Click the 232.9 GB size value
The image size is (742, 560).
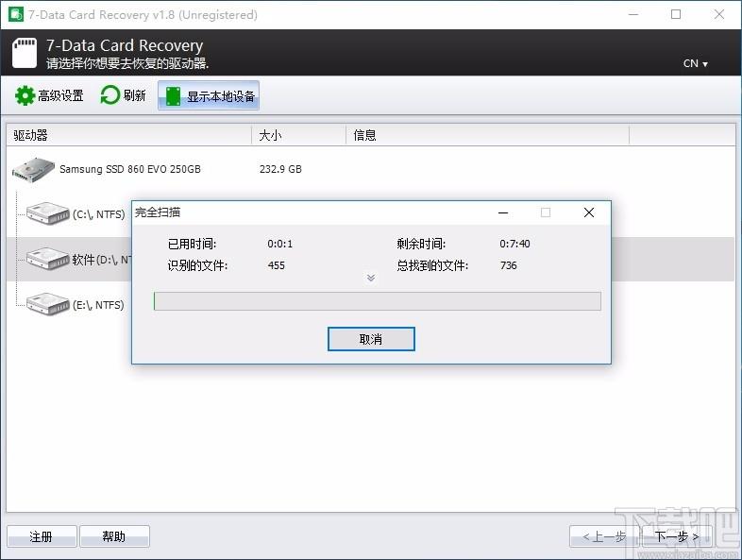coord(280,169)
